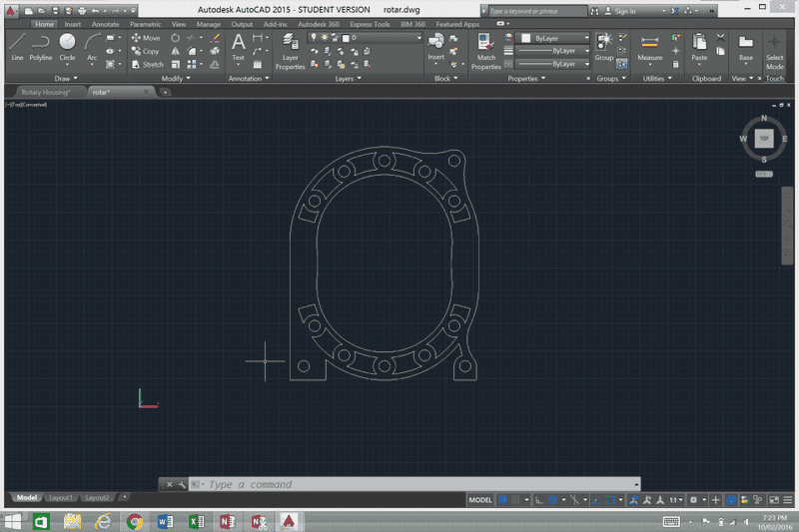Open the Annotate ribbon tab
Viewport: 799px width, 532px height.
point(105,23)
